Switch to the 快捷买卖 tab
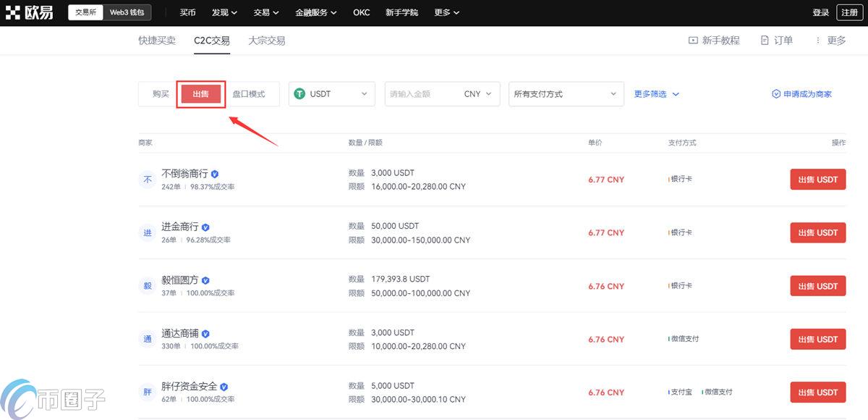Image resolution: width=868 pixels, height=420 pixels. point(156,41)
